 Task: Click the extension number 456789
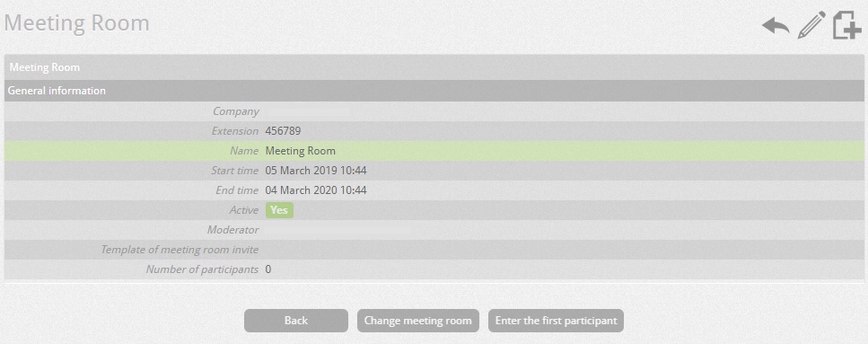click(x=284, y=131)
